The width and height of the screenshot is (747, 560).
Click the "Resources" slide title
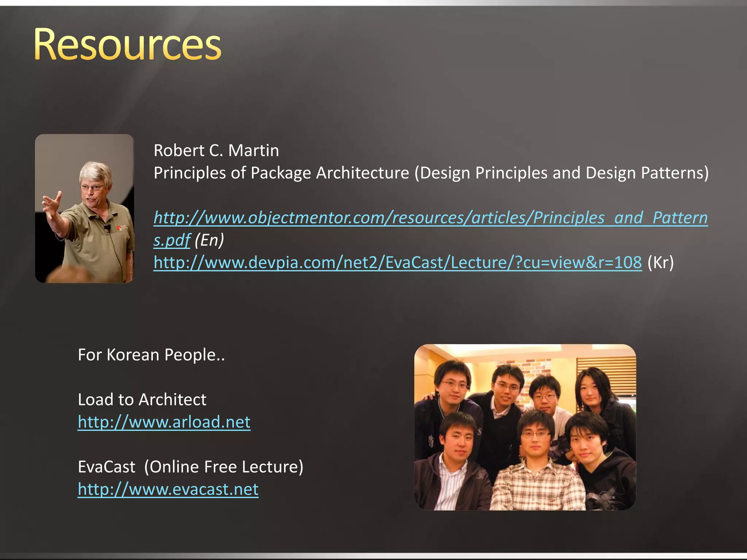(x=127, y=44)
